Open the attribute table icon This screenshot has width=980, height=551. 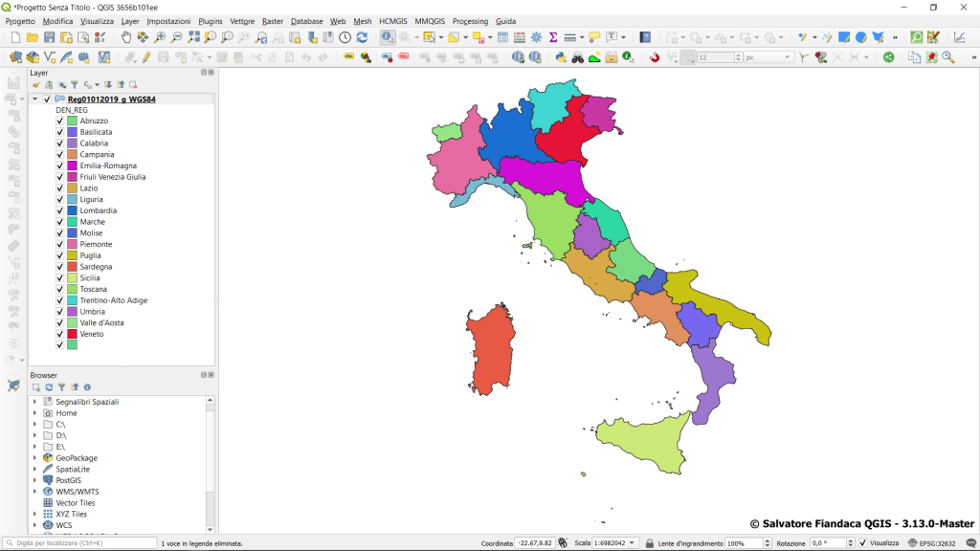pyautogui.click(x=502, y=37)
